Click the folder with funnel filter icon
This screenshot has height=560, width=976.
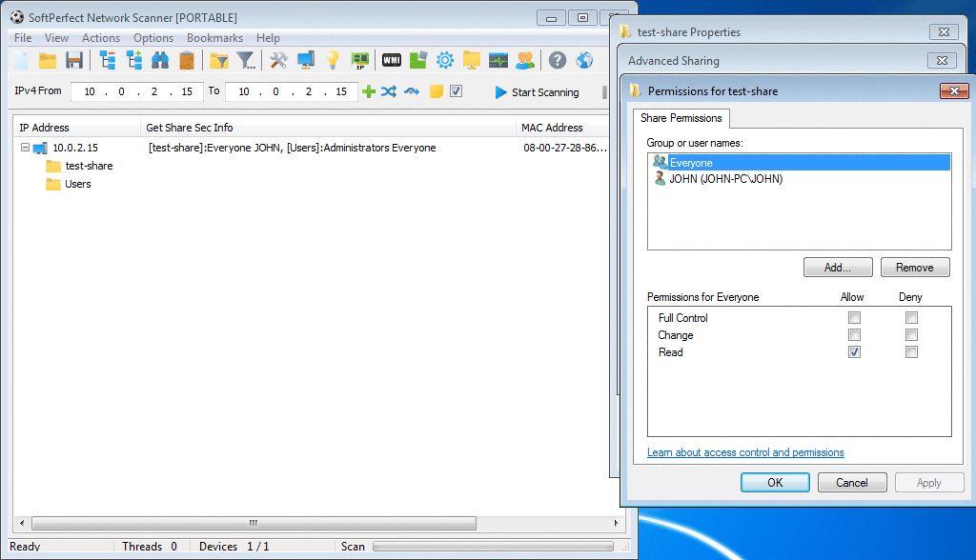pos(219,60)
